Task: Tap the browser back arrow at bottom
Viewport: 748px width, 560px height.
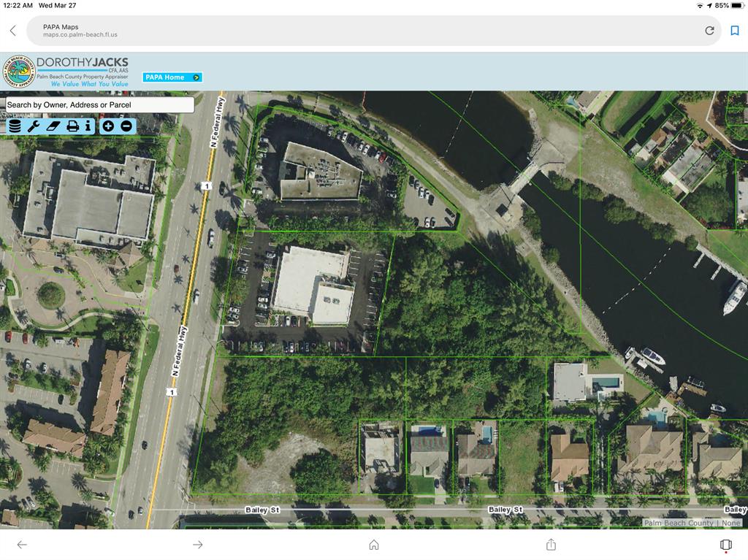Action: 22,545
